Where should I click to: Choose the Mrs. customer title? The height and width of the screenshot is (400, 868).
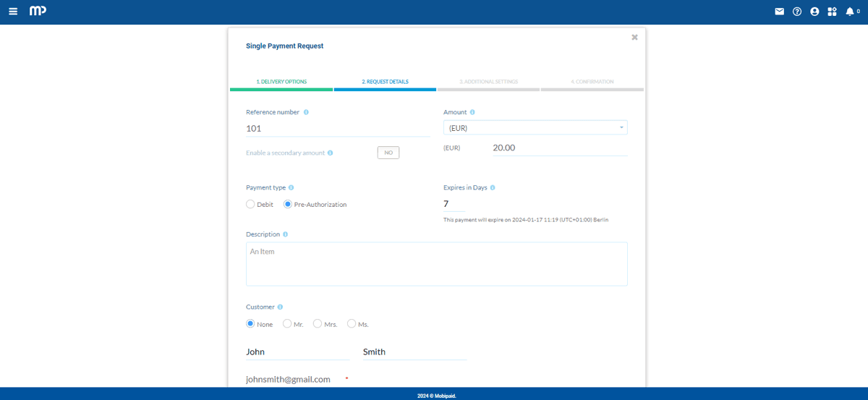point(318,324)
